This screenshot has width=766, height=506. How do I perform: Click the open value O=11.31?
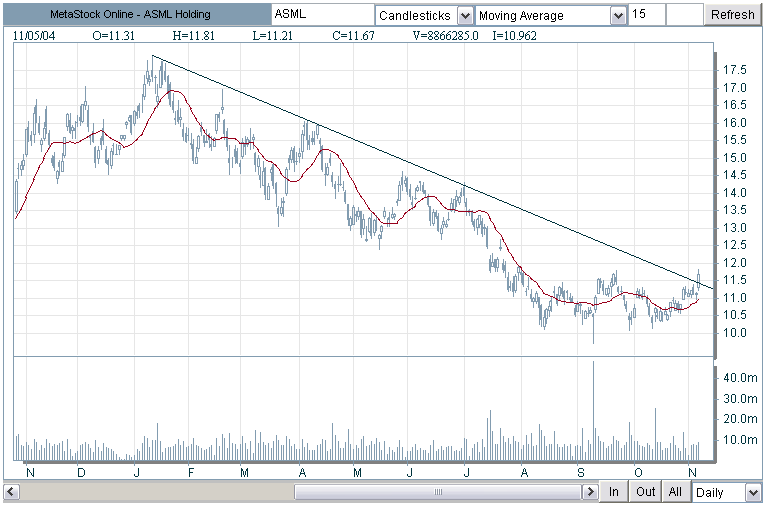[x=113, y=36]
